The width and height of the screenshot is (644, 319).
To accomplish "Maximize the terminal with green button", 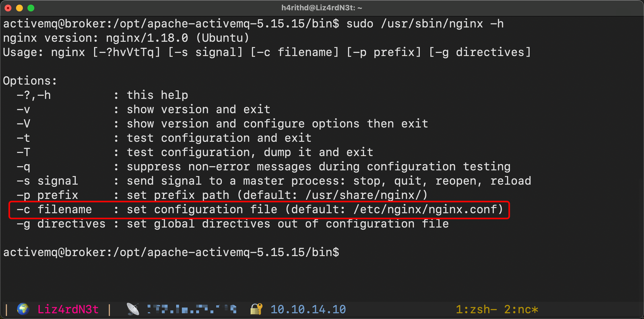I will [x=31, y=8].
